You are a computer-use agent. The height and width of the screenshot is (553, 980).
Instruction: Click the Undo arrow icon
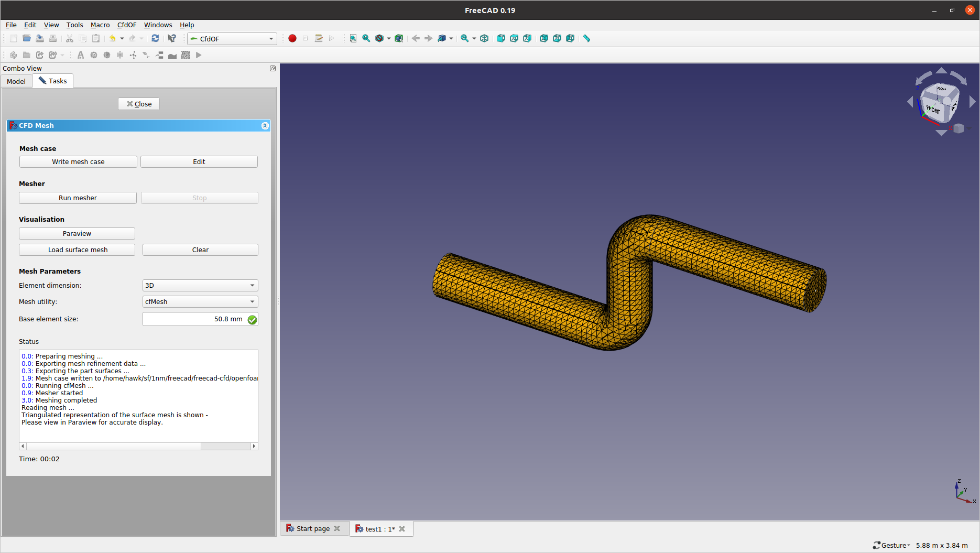point(112,38)
